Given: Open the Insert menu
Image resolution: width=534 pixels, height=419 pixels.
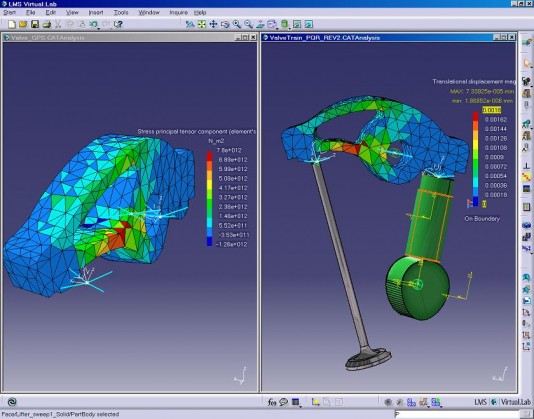Looking at the screenshot, I should [96, 13].
